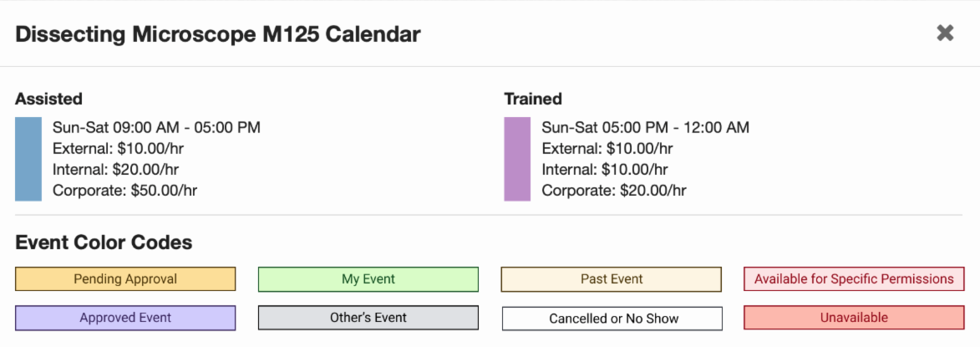
Task: Select the Pending Approval color code
Action: (x=125, y=279)
